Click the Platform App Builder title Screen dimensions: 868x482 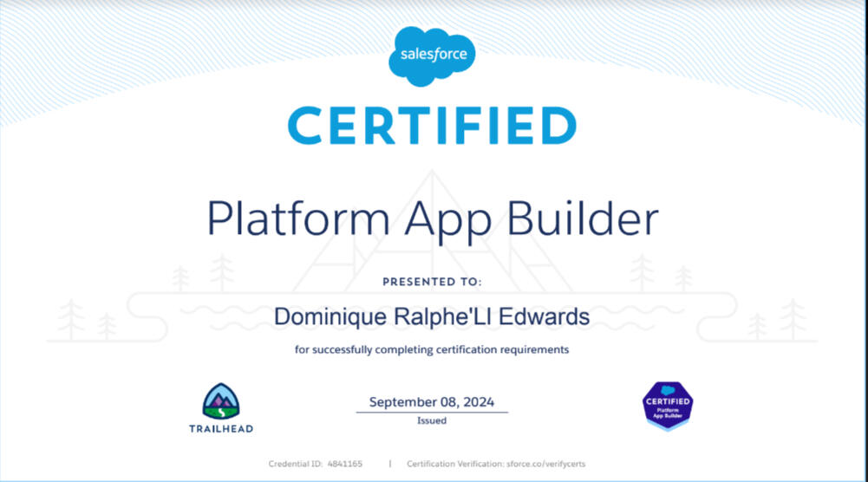[x=432, y=219]
